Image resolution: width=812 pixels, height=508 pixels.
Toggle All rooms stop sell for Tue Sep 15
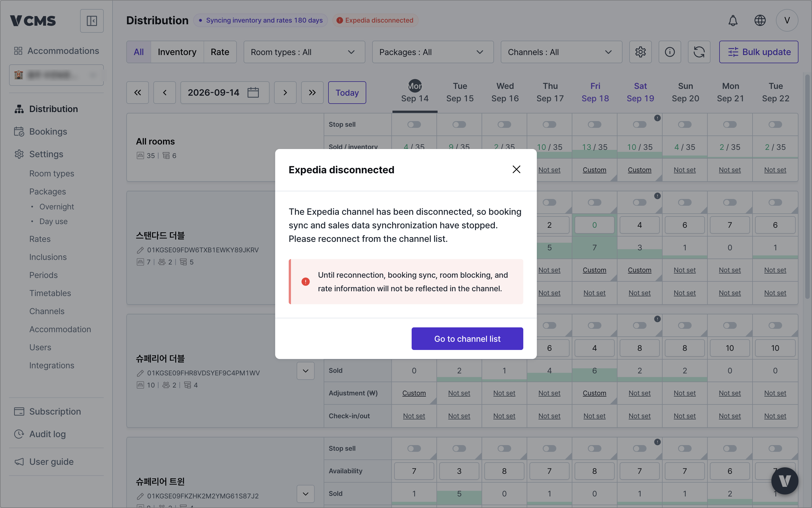pyautogui.click(x=459, y=125)
